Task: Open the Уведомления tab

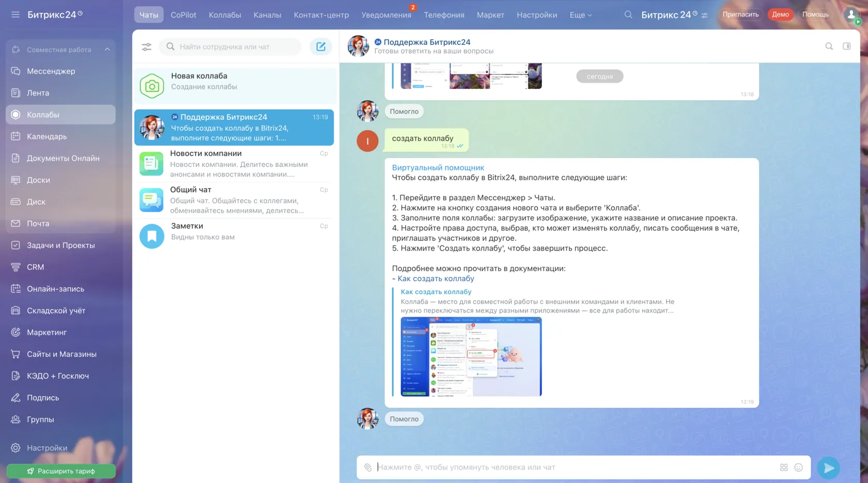Action: pos(386,15)
